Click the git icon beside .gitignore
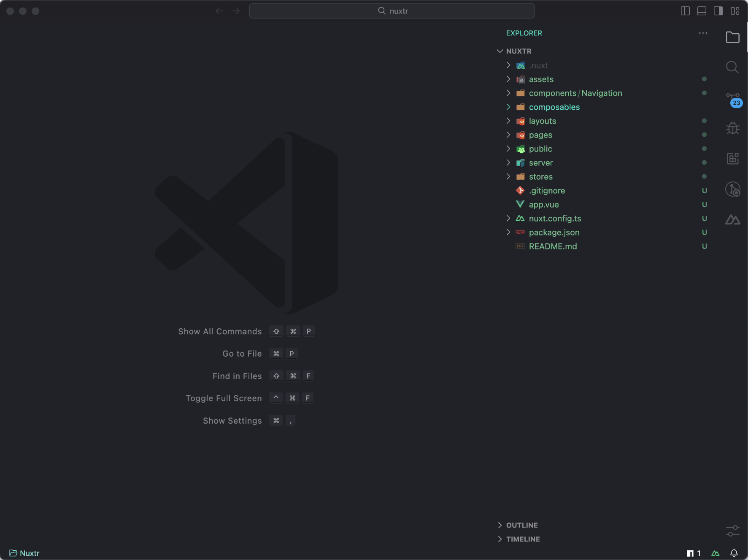 pos(520,190)
